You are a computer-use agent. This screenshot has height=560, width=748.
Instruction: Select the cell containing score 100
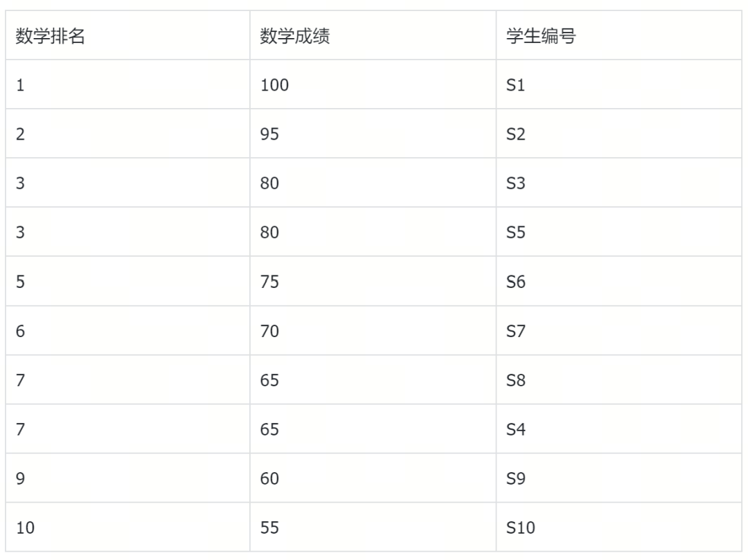click(x=274, y=86)
